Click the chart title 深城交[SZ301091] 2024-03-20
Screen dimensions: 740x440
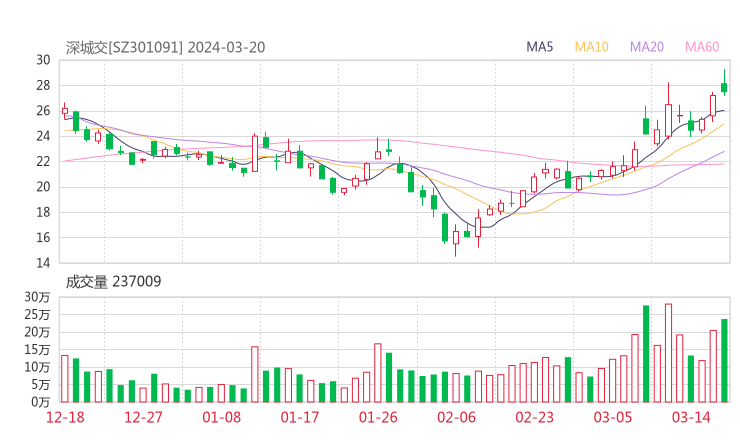pos(165,47)
